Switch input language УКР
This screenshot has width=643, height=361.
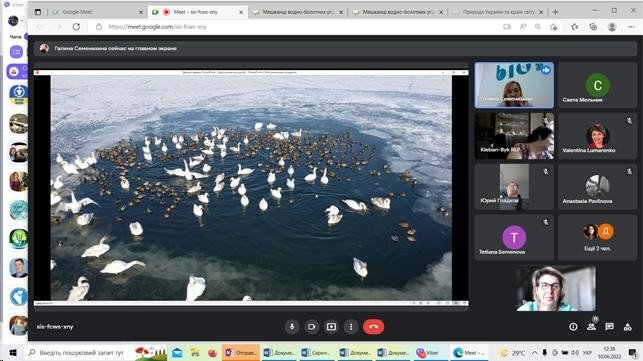coord(587,352)
